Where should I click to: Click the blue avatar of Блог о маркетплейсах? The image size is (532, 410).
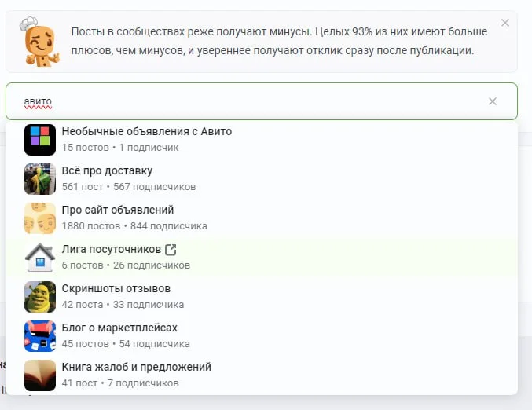(40, 336)
